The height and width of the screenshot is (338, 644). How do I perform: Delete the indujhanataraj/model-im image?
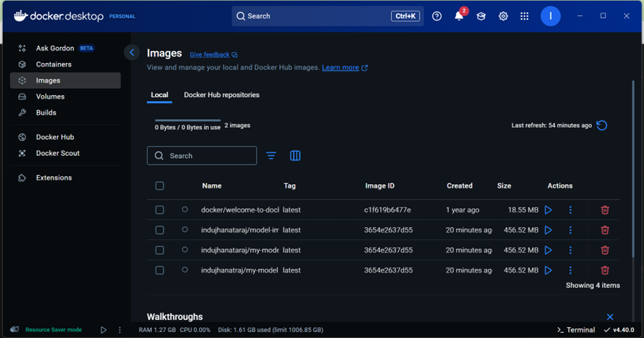pos(604,230)
